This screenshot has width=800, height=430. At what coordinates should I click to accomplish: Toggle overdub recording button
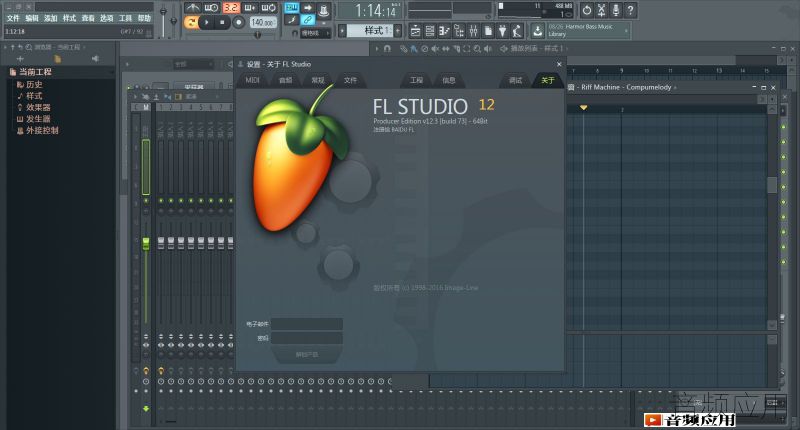(250, 8)
